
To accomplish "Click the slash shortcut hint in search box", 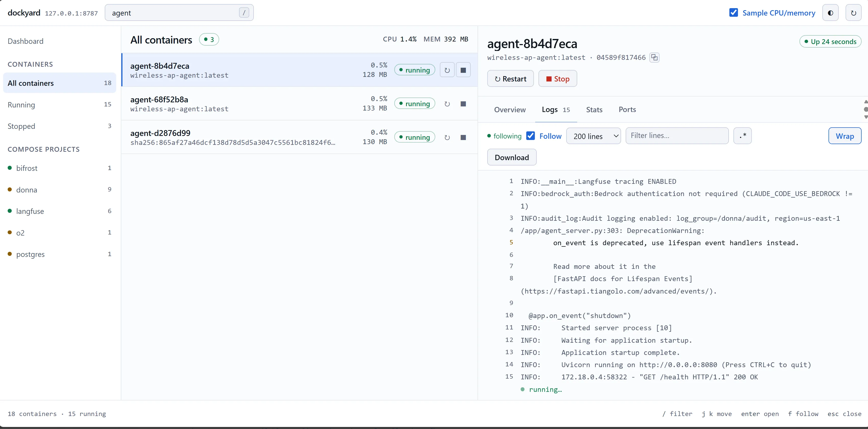I will pyautogui.click(x=244, y=13).
